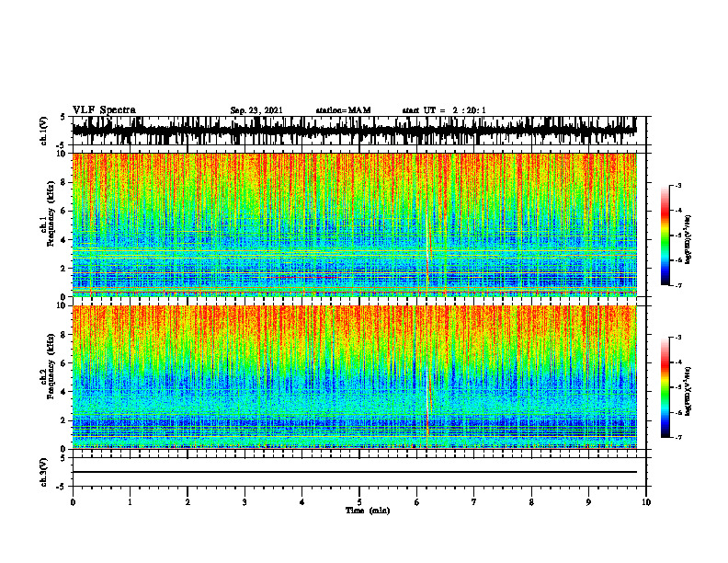Click the ch.2 frequency axis 6 tick label

64,363
